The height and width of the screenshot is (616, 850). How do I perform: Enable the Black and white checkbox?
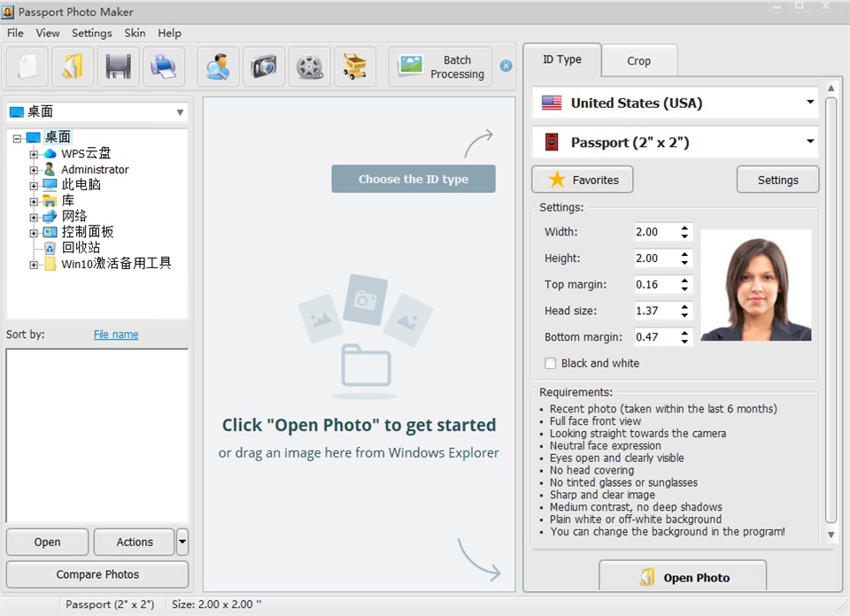pos(550,363)
